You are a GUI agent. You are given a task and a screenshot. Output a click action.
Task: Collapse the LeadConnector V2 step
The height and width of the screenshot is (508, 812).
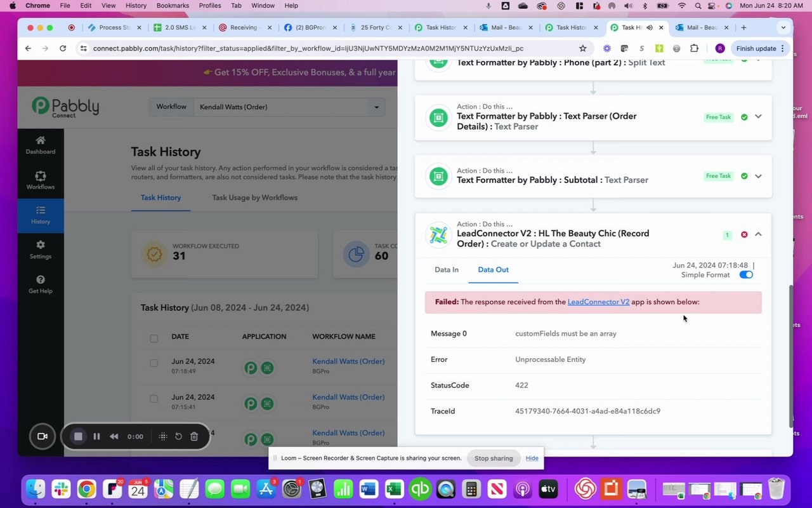[x=758, y=234]
